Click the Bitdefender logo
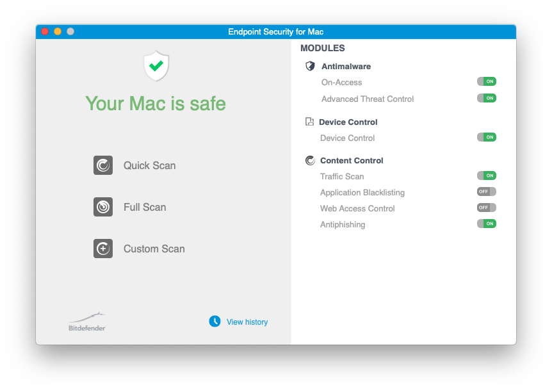Viewport: 552px width, 392px height. tap(87, 322)
